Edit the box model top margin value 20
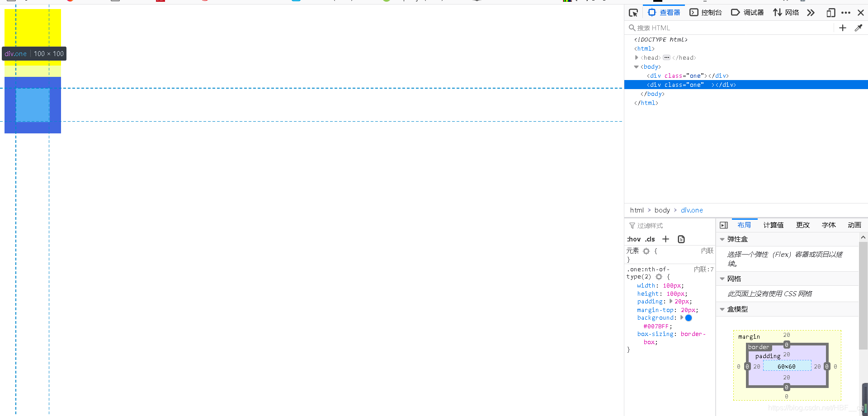Screen dimensions: 868x416 coord(787,335)
